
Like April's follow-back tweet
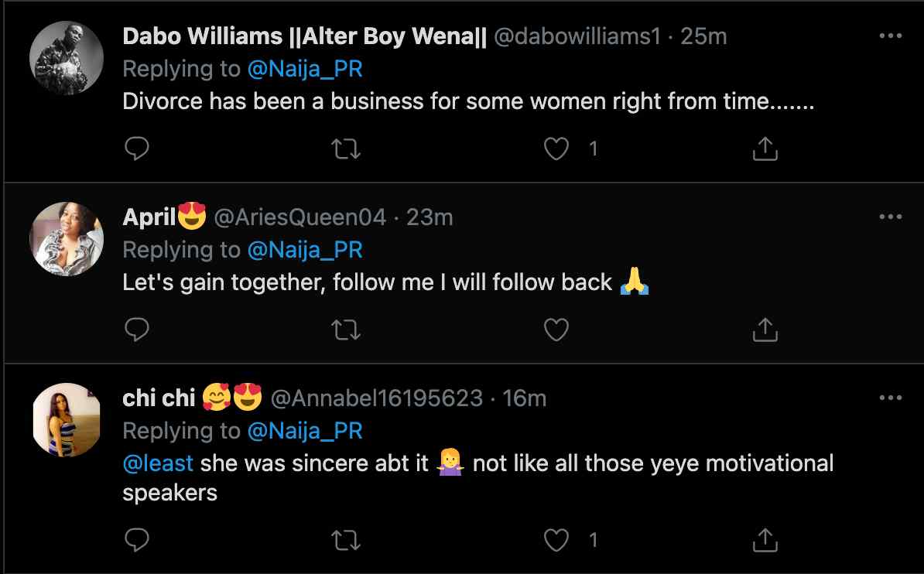pos(556,330)
